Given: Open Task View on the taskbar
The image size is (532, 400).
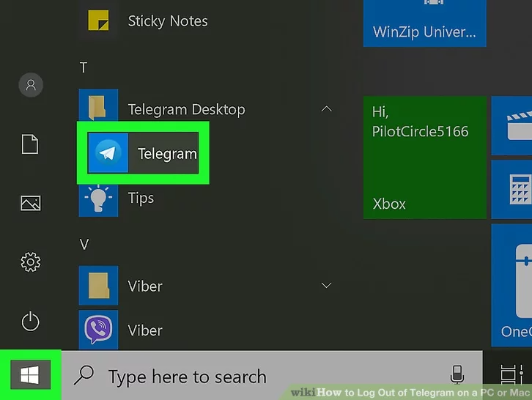Looking at the screenshot, I should pyautogui.click(x=511, y=375).
